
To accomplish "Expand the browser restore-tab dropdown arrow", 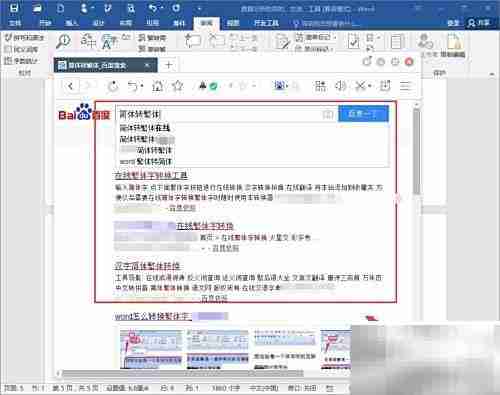I will [142, 86].
